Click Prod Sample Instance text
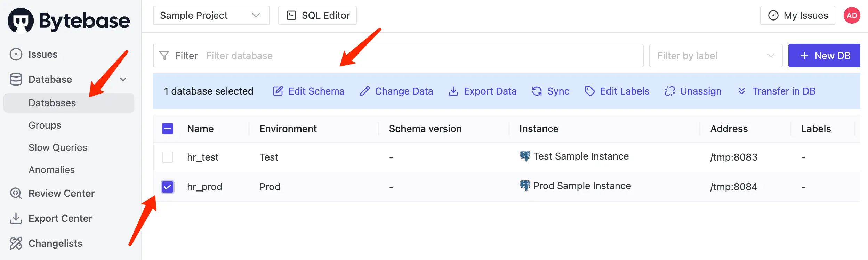 coord(582,186)
